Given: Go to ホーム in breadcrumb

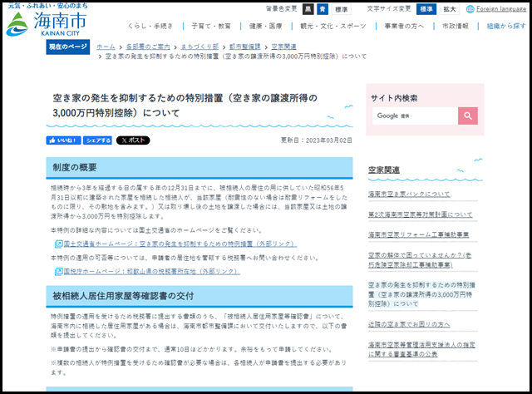Looking at the screenshot, I should [106, 47].
